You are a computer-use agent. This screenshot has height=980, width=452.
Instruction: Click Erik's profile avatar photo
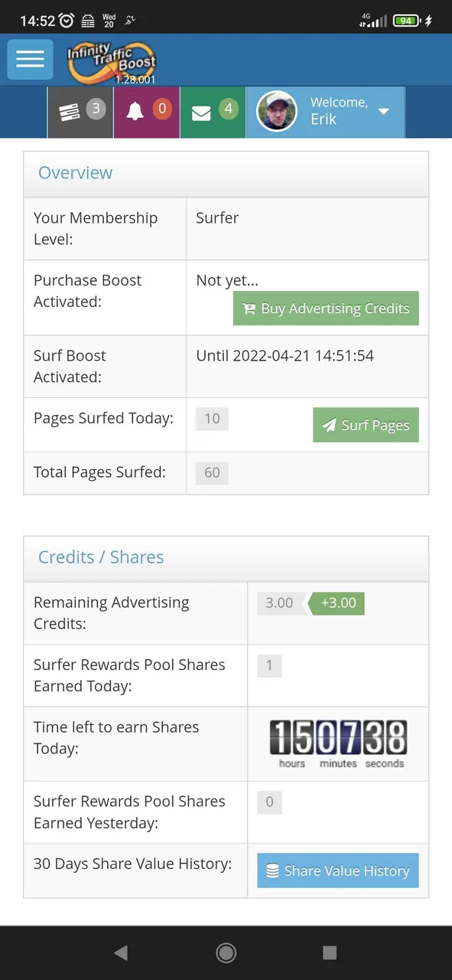tap(276, 112)
